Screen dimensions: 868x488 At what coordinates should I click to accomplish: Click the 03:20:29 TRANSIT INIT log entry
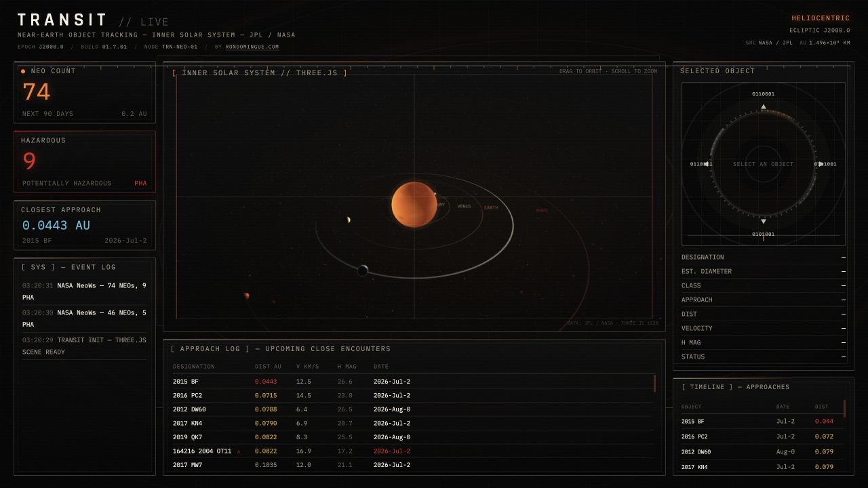[84, 346]
